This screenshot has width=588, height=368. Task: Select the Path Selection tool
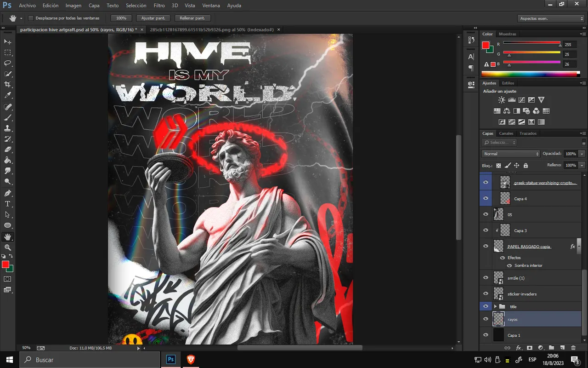(8, 214)
